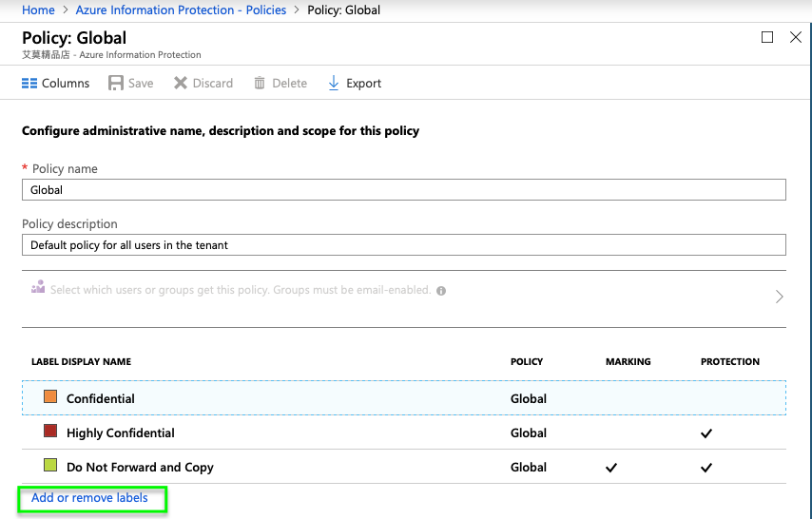Click the info icon beside email-enabled
Screen dimensions: 812x519
[441, 291]
